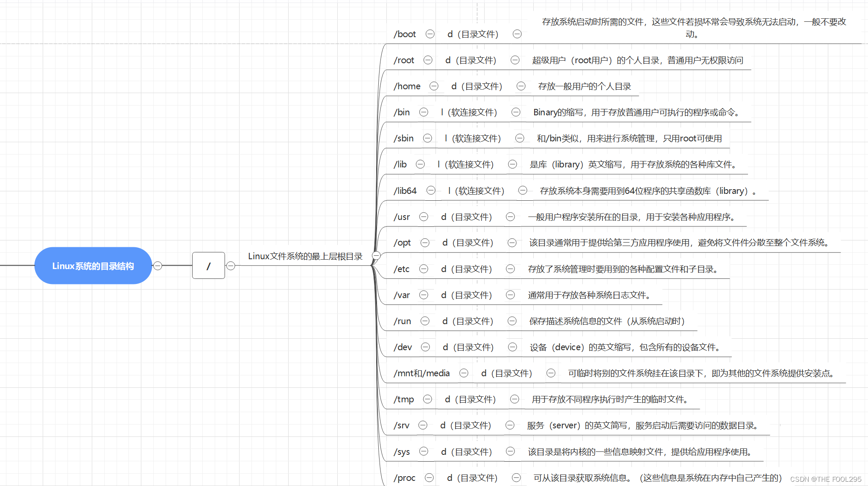Image resolution: width=868 pixels, height=486 pixels.
Task: Collapse the /root directory node
Action: point(428,60)
